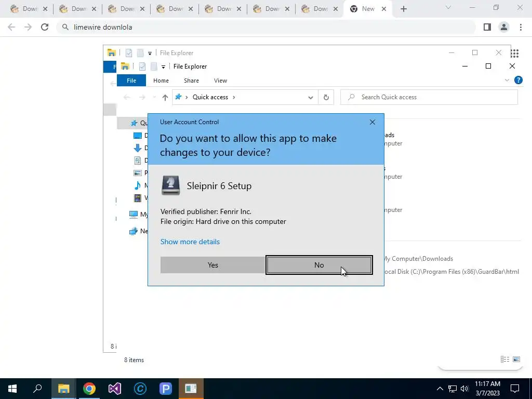
Task: Open Chrome from the taskbar
Action: (89, 389)
